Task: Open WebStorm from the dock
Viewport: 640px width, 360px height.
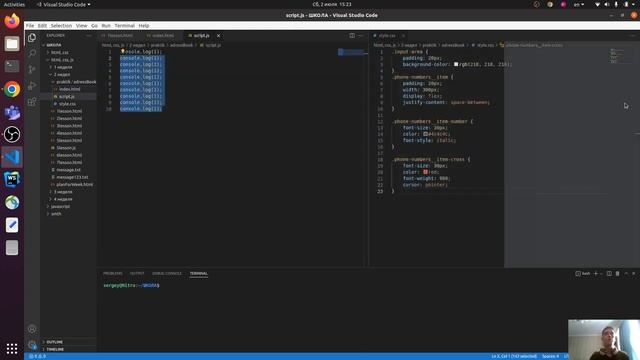Action: 12,180
